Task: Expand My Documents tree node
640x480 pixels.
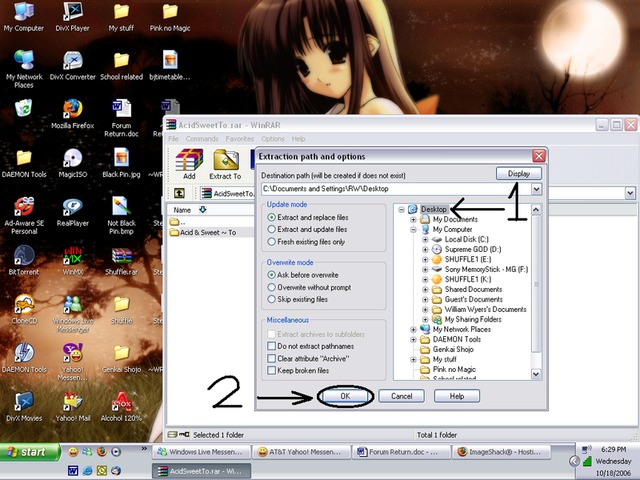Action: (413, 220)
